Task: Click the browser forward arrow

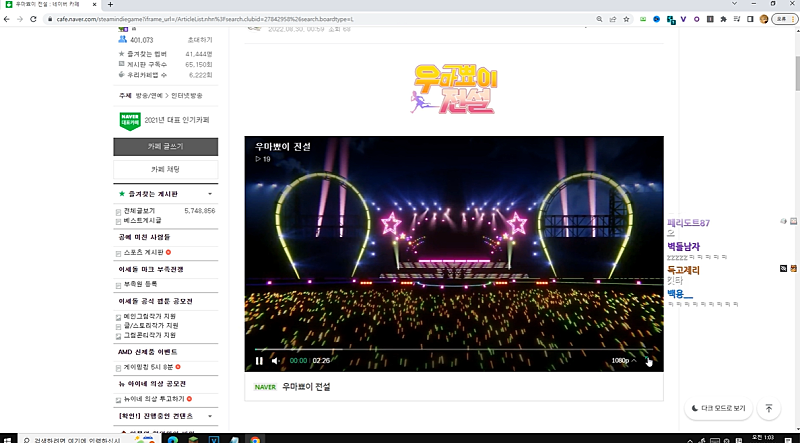Action: [x=20, y=19]
